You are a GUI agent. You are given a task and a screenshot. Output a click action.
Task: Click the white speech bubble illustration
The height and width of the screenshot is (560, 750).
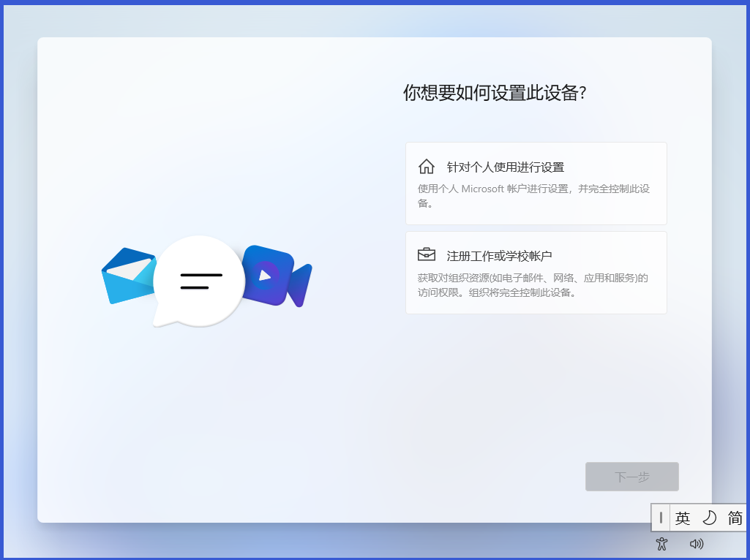click(198, 281)
